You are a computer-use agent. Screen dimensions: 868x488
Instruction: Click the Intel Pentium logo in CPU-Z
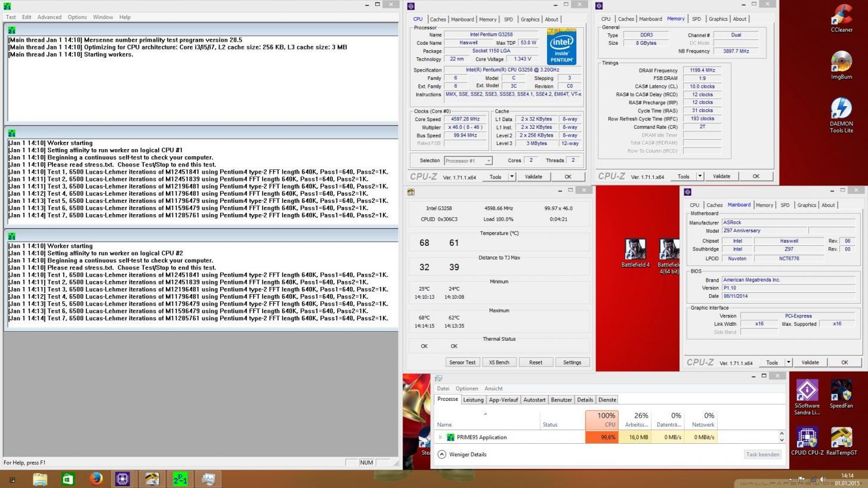pyautogui.click(x=561, y=47)
